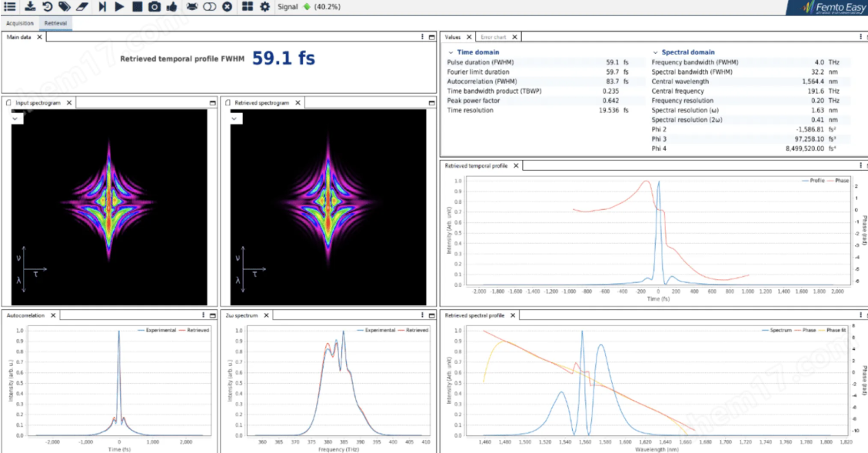Toggle Retrieved legend entry in 2ω spectrum chart
The image size is (868, 453).
point(414,330)
